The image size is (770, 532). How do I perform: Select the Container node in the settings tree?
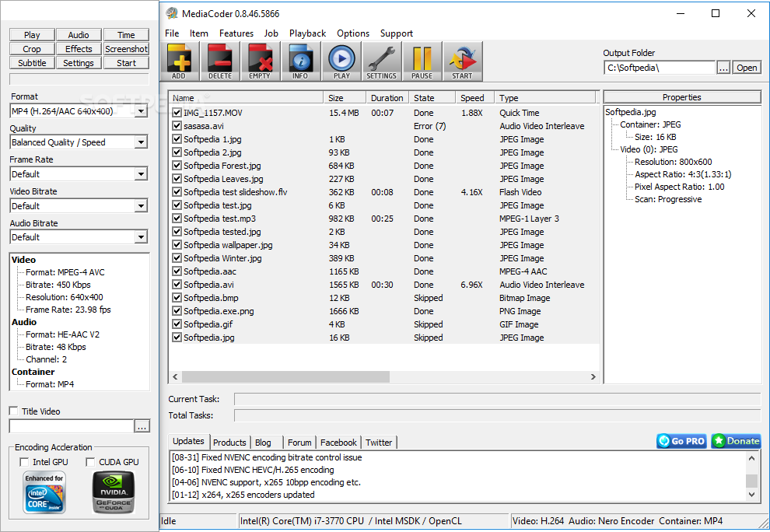[x=33, y=372]
